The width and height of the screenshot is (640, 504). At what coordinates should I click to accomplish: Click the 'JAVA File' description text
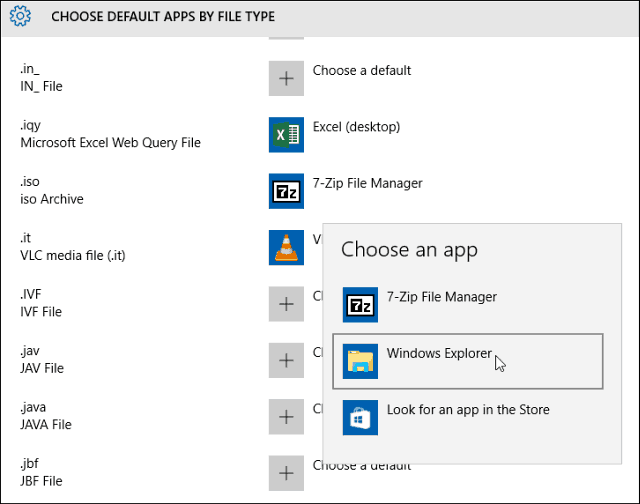click(x=46, y=424)
